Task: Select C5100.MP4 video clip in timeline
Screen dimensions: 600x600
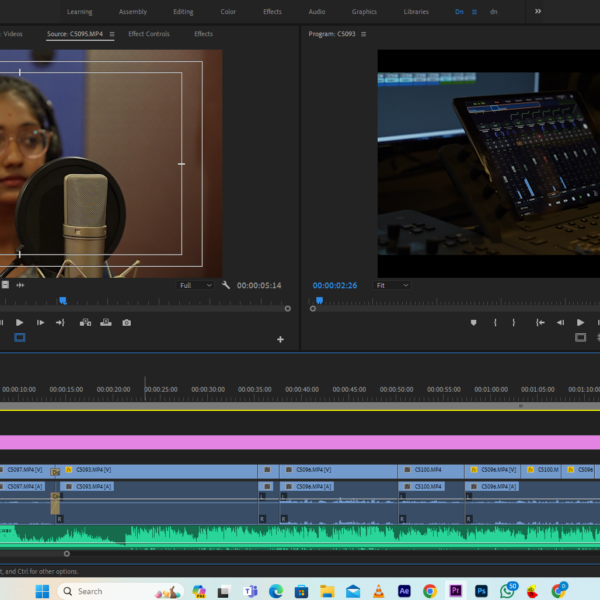Action: click(x=431, y=471)
